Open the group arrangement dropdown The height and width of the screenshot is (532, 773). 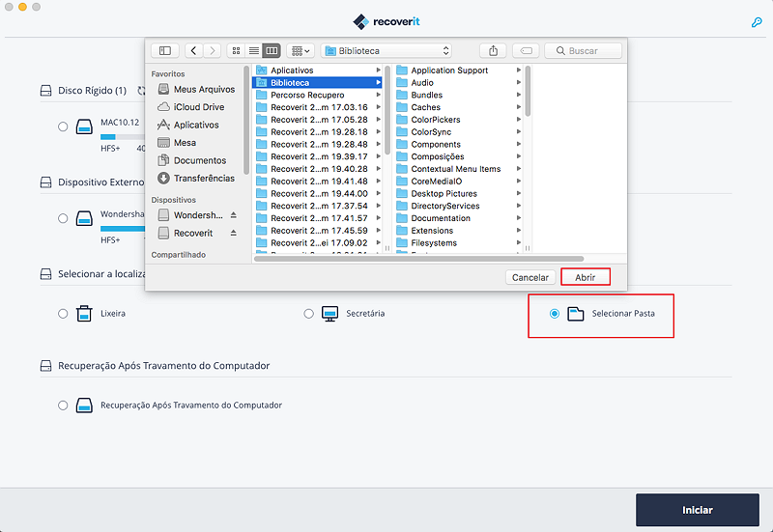[301, 51]
